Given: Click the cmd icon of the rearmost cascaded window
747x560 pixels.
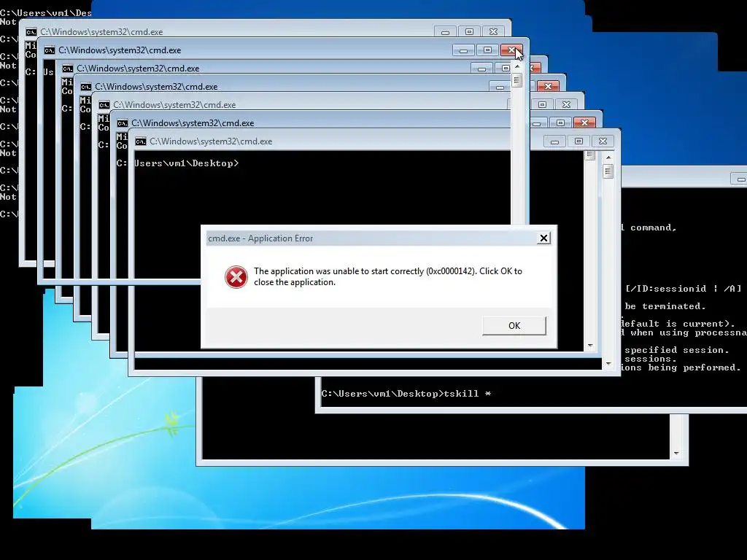Looking at the screenshot, I should tap(31, 32).
